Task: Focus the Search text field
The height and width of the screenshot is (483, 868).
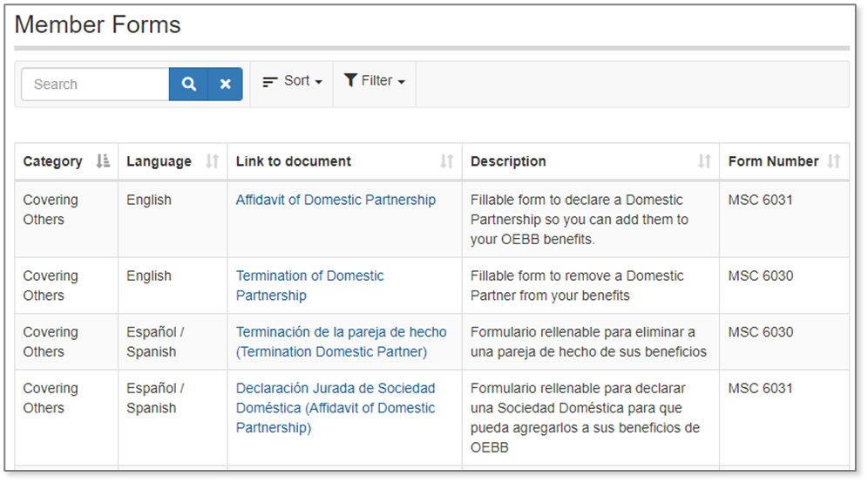Action: pyautogui.click(x=94, y=85)
